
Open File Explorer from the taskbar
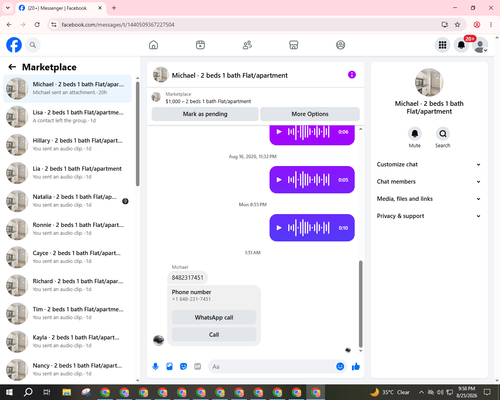point(67,392)
